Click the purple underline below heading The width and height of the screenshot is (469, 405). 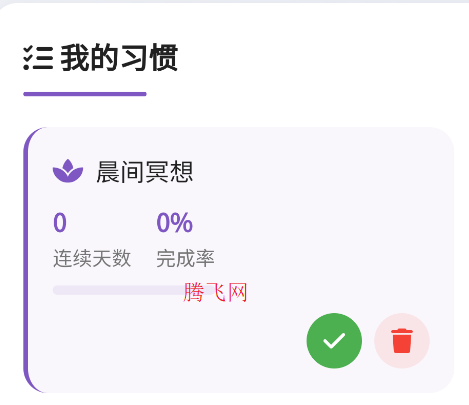[85, 94]
